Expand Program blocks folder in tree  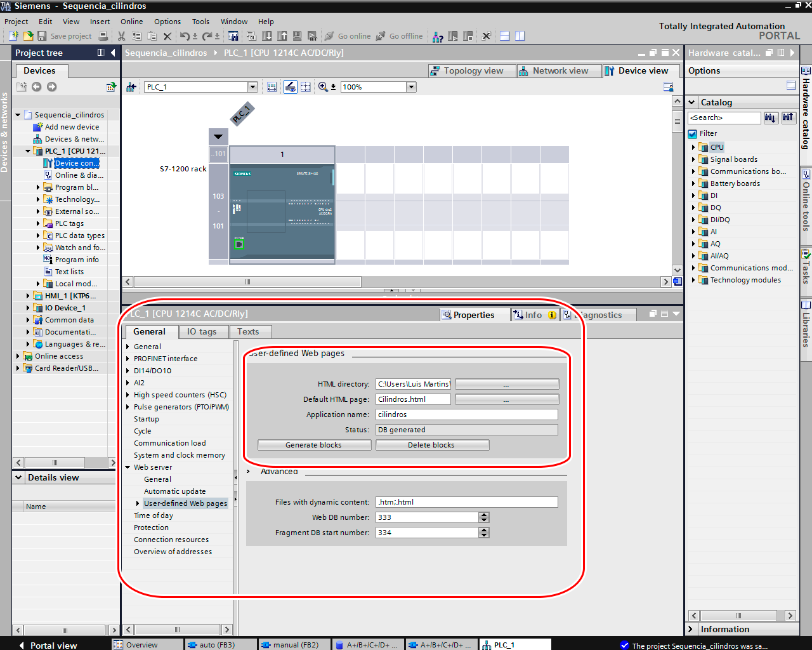click(x=38, y=187)
